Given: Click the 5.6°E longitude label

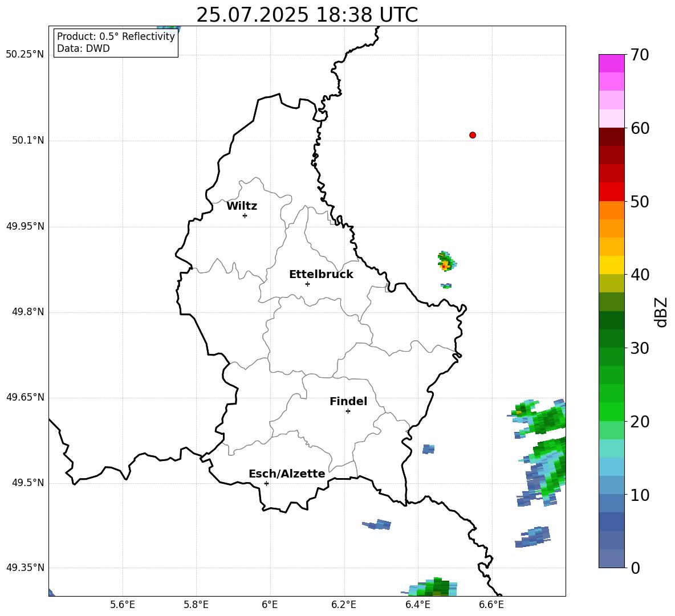Looking at the screenshot, I should coord(123,605).
